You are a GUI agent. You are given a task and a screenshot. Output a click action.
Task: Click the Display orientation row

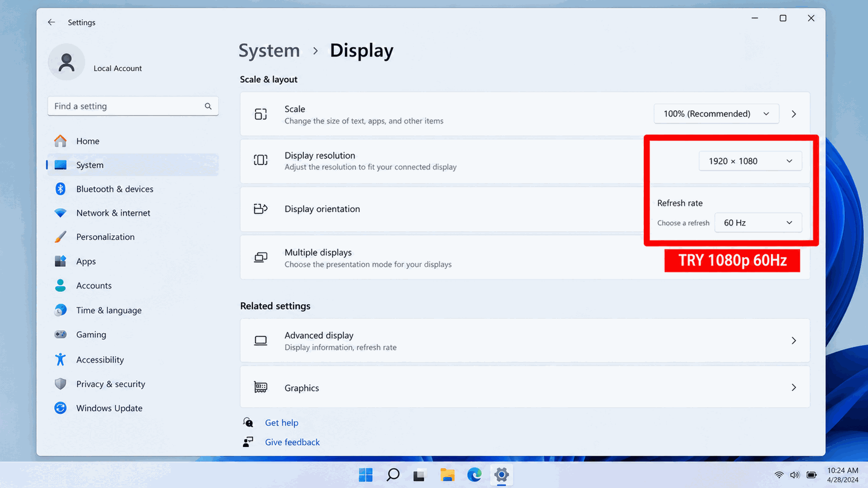click(x=525, y=209)
